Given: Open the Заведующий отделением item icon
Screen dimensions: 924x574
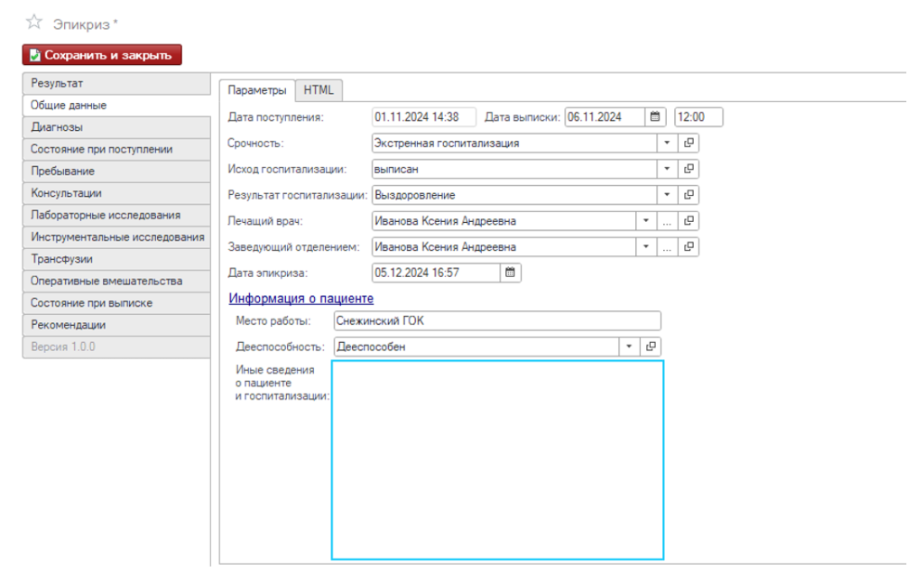Looking at the screenshot, I should coord(688,247).
